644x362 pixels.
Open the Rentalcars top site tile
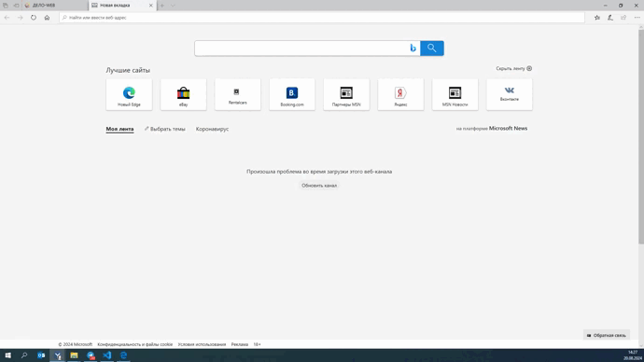tap(238, 94)
